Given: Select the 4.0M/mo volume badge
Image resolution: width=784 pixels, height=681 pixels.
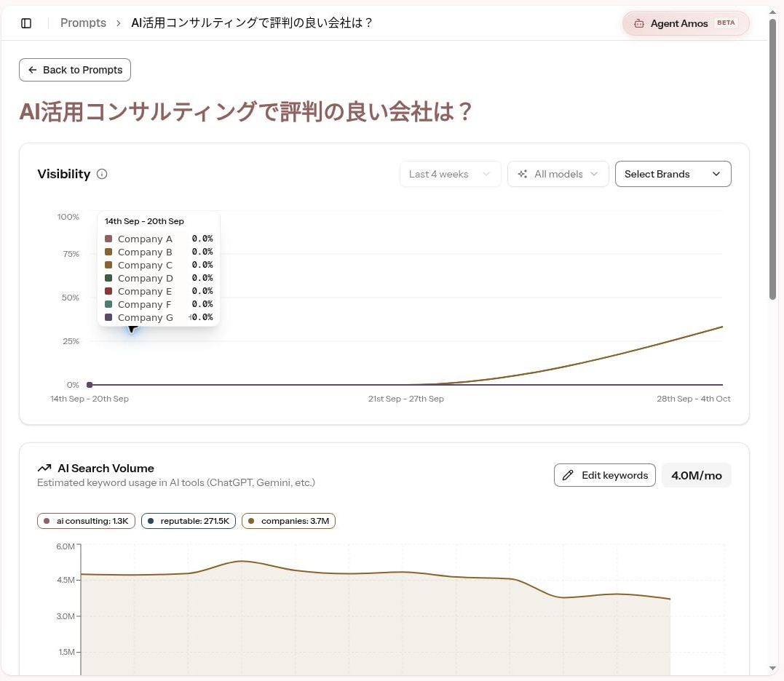Looking at the screenshot, I should tap(697, 475).
